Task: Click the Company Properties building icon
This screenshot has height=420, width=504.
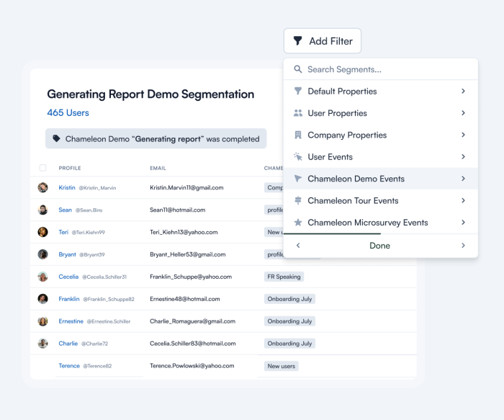Action: 298,135
